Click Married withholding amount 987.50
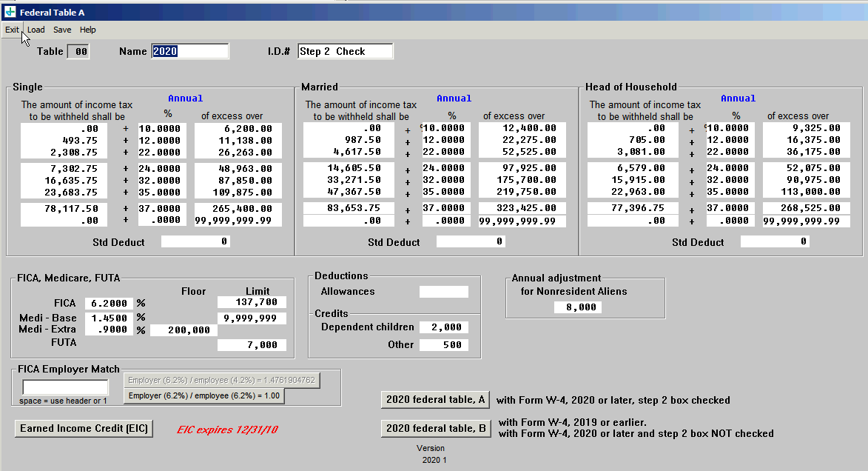868x471 pixels. pyautogui.click(x=349, y=140)
